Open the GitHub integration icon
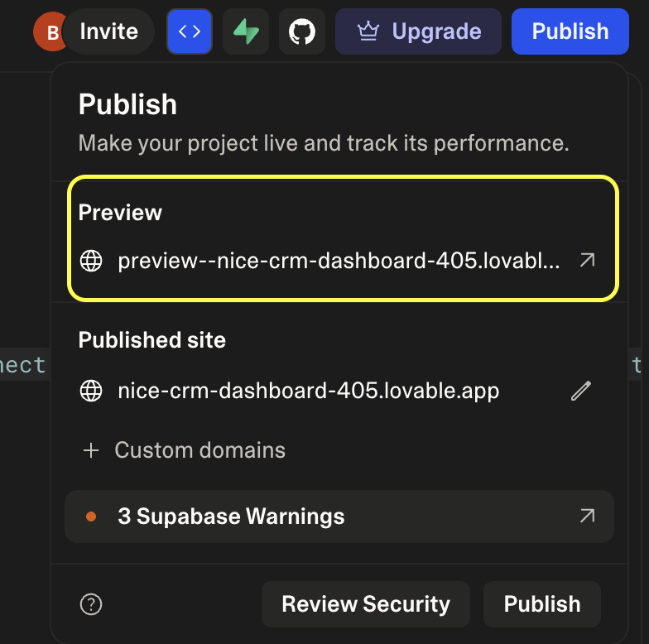The width and height of the screenshot is (649, 644). pyautogui.click(x=302, y=31)
